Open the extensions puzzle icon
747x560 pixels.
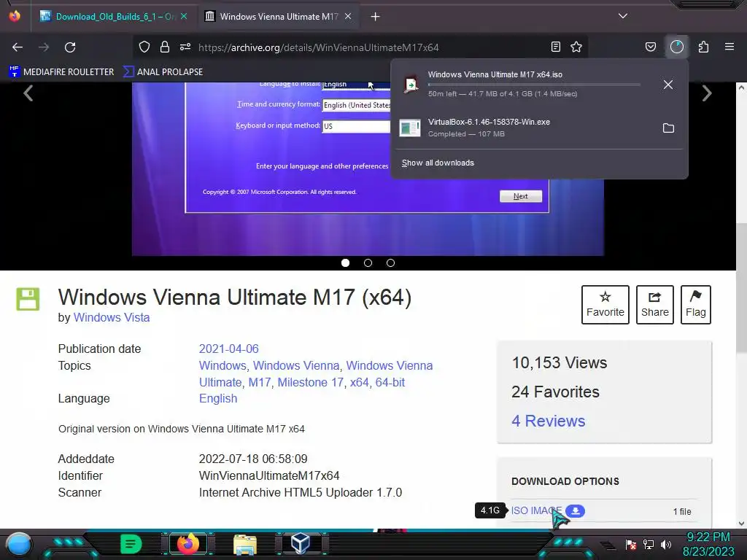coord(703,47)
